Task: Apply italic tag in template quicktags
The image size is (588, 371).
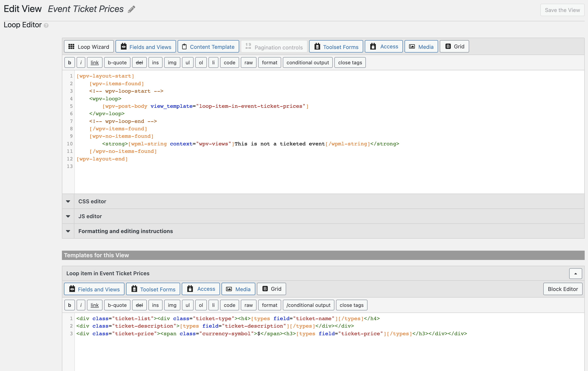Action: pos(81,305)
